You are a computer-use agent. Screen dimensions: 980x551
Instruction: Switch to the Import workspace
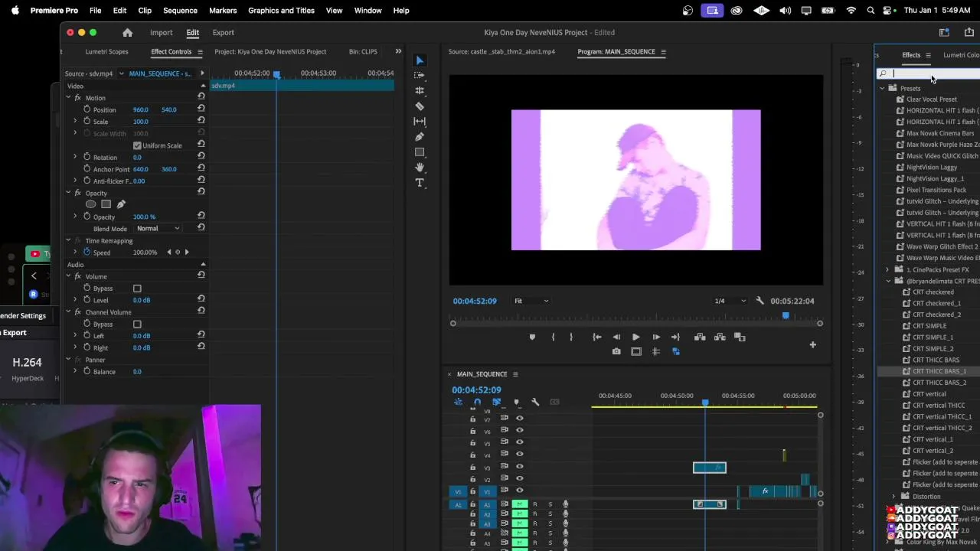[x=161, y=32]
